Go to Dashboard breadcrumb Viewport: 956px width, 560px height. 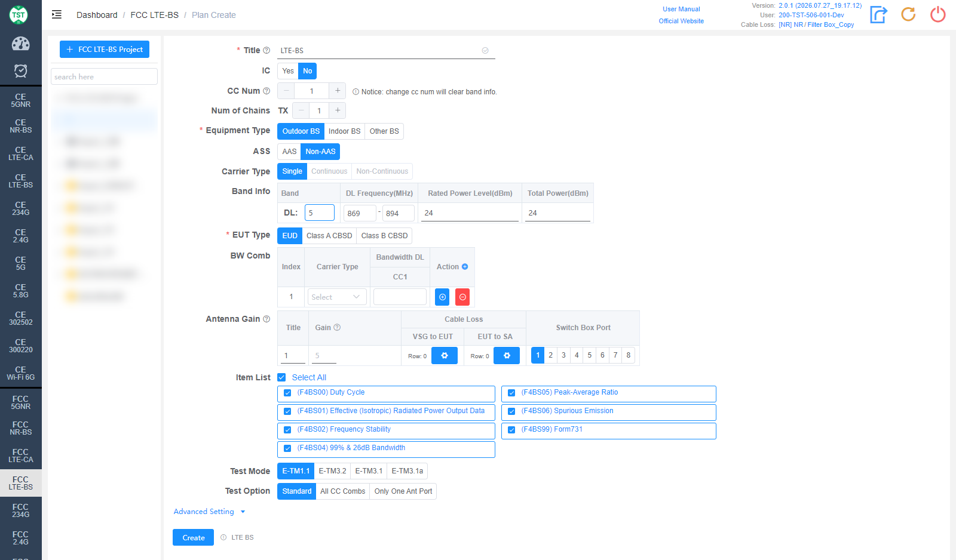(97, 15)
